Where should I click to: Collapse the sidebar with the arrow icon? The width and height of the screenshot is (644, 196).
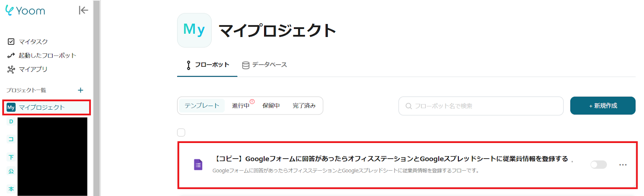point(83,10)
